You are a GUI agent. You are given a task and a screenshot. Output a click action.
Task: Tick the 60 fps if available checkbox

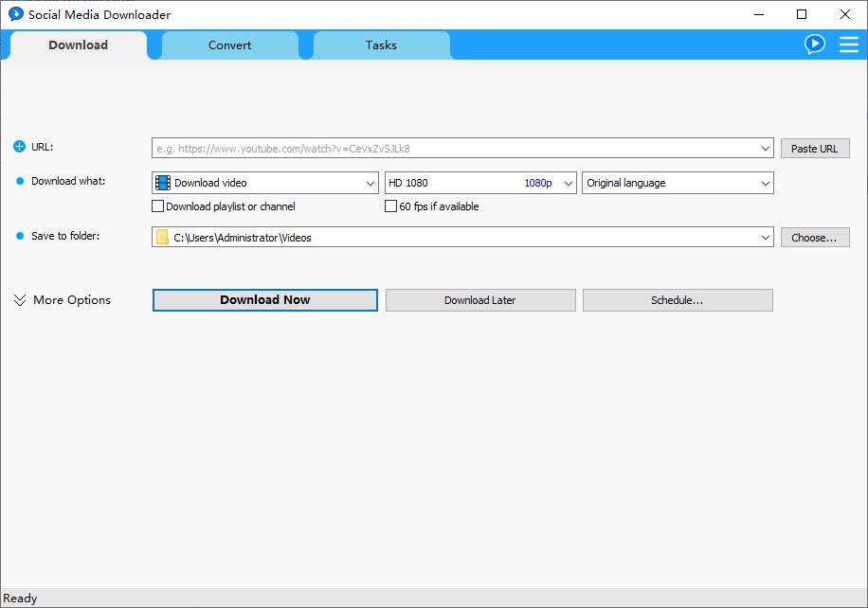tap(390, 206)
